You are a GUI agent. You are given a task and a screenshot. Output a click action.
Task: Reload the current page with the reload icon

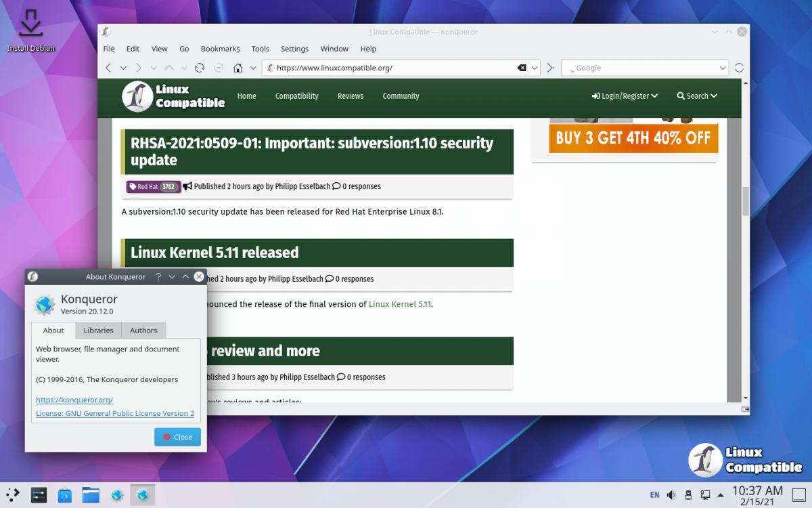coord(200,68)
